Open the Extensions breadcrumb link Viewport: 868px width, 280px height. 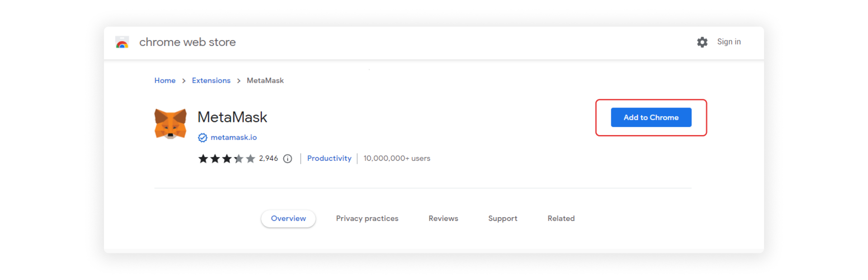pos(211,80)
